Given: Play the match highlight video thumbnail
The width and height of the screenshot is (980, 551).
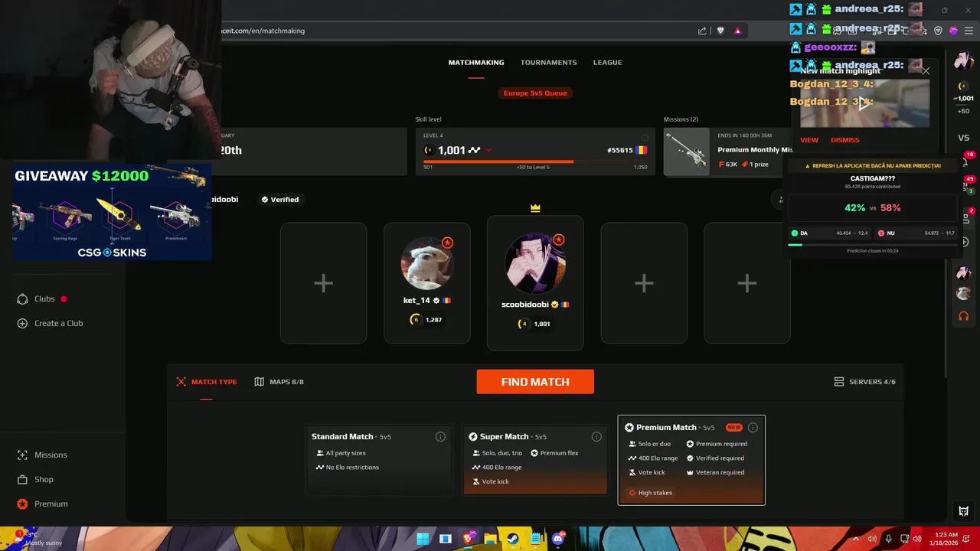Looking at the screenshot, I should pyautogui.click(x=864, y=103).
